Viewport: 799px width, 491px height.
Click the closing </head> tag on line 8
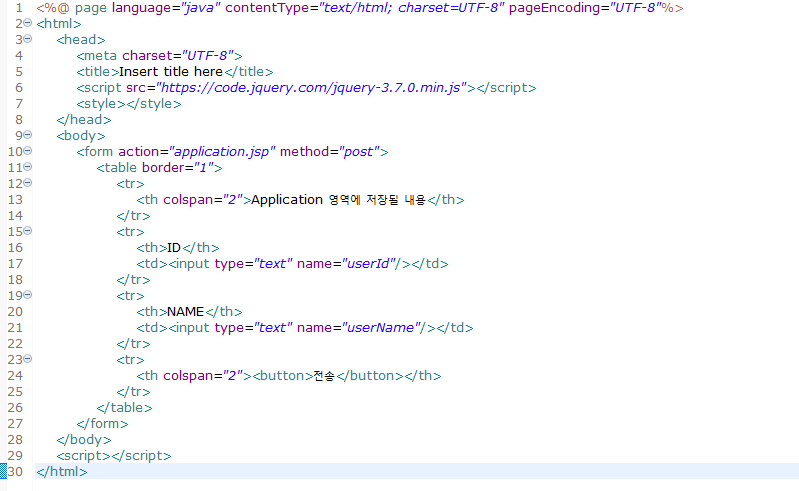tap(84, 120)
